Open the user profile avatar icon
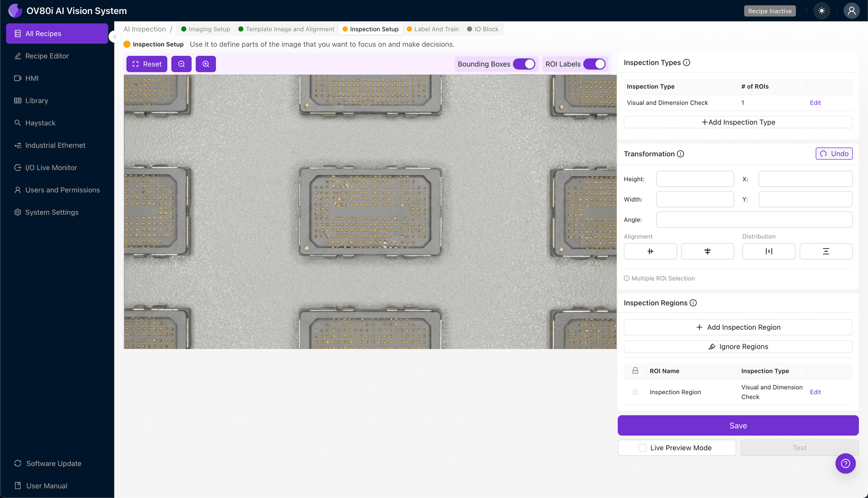 (851, 11)
